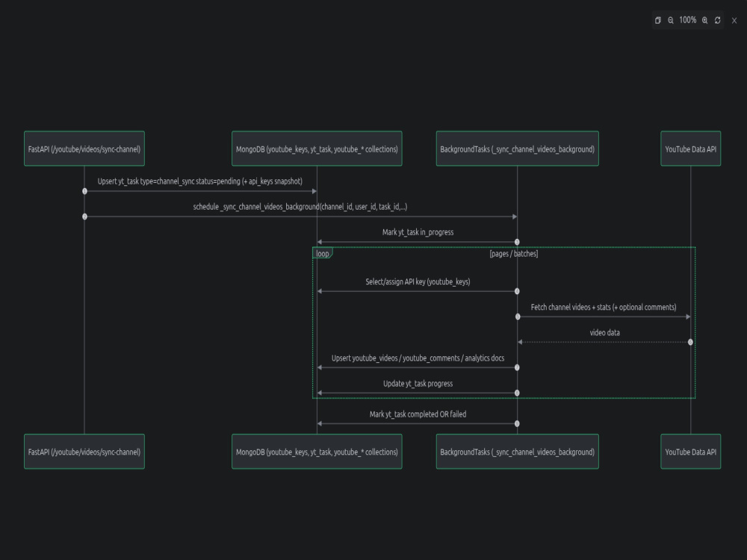Click the 'loop' frame label

coord(323,253)
